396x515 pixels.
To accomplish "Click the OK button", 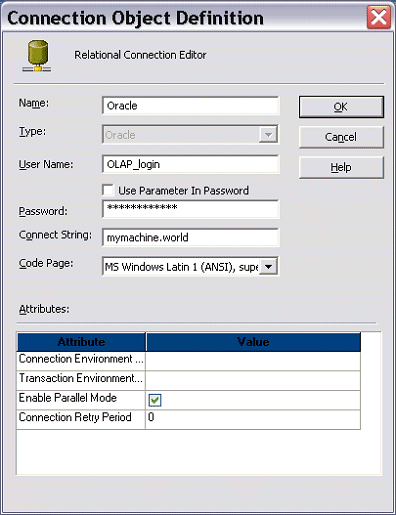I will click(341, 107).
